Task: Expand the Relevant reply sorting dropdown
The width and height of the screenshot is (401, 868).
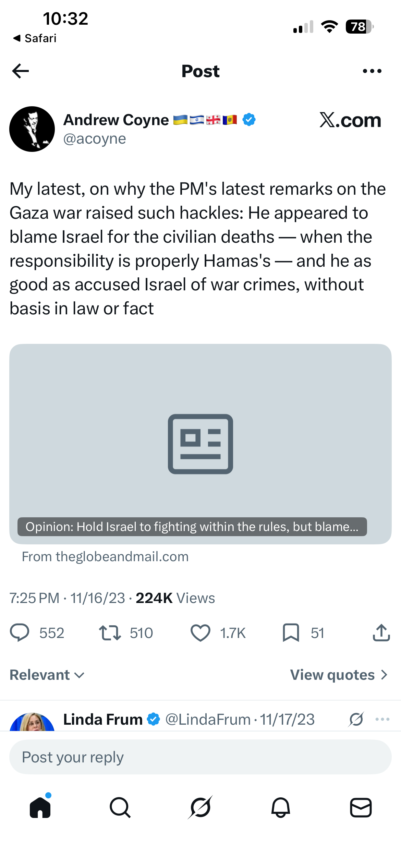Action: 47,675
